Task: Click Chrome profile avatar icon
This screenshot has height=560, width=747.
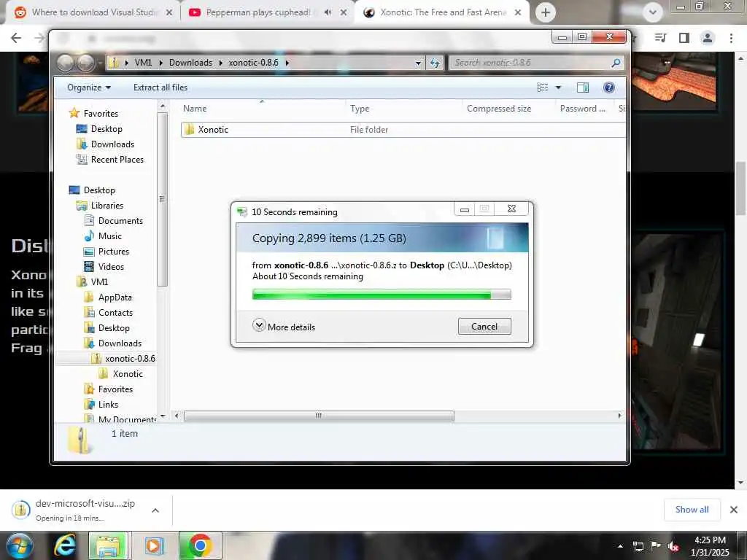Action: click(708, 38)
